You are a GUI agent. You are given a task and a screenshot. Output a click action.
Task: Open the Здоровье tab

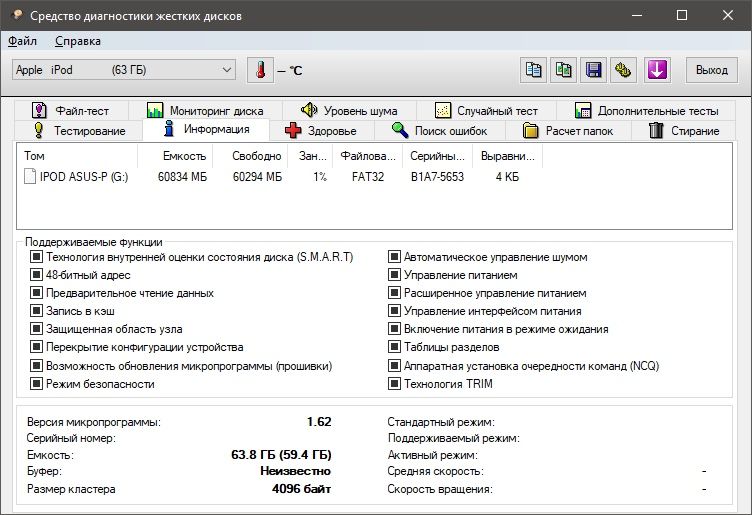(x=321, y=130)
